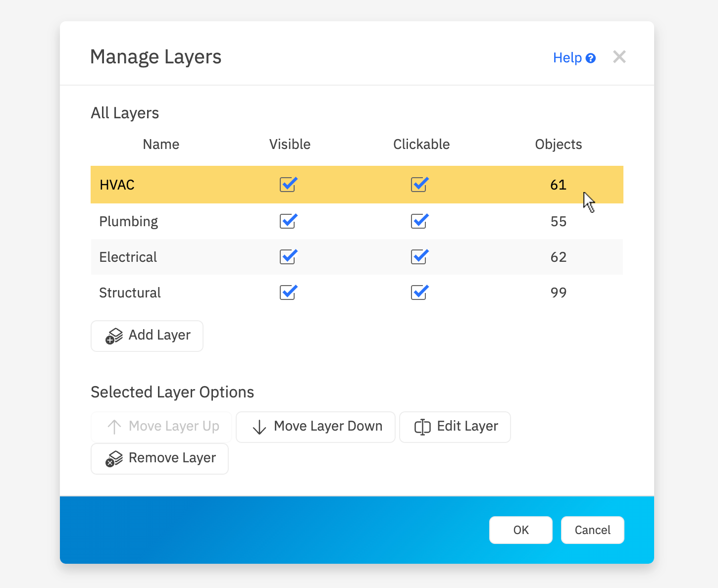
Task: Uncheck visibility for the Structural layer
Action: (288, 293)
